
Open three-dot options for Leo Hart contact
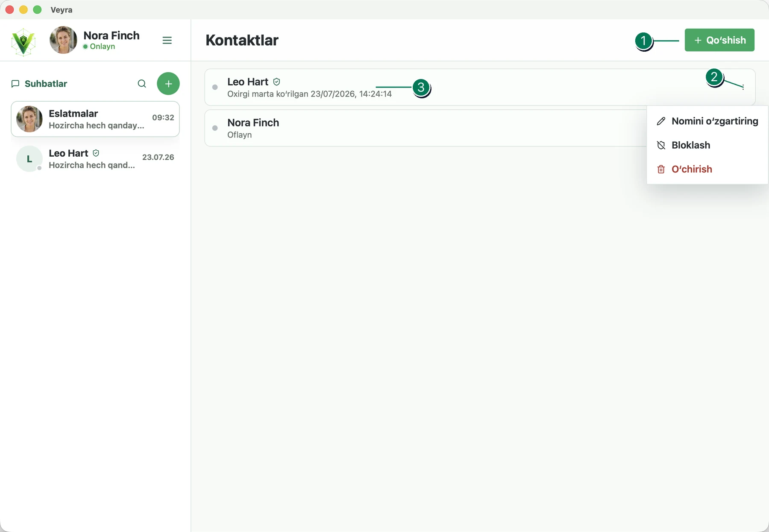(x=743, y=87)
